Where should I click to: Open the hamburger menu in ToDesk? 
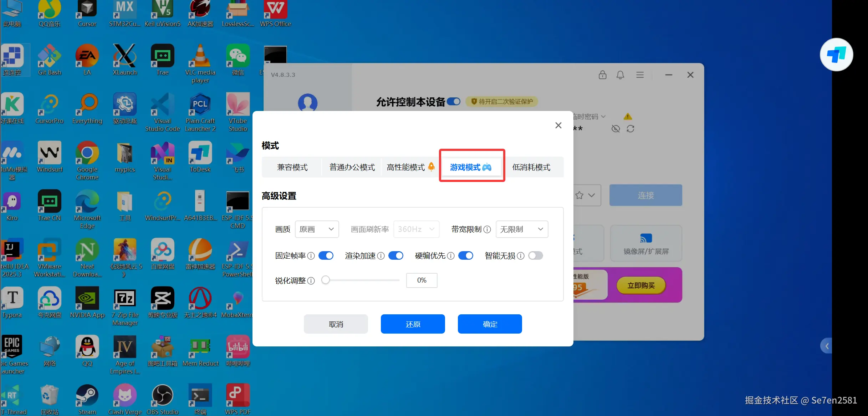[640, 75]
